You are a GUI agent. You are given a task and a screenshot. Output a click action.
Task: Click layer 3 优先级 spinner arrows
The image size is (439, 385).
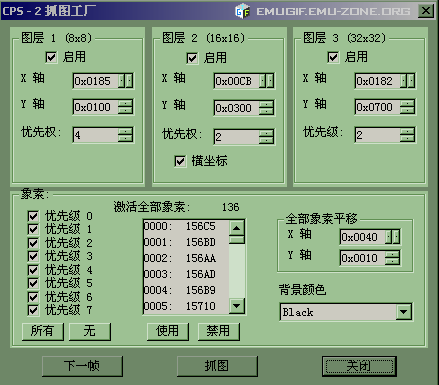pyautogui.click(x=407, y=135)
